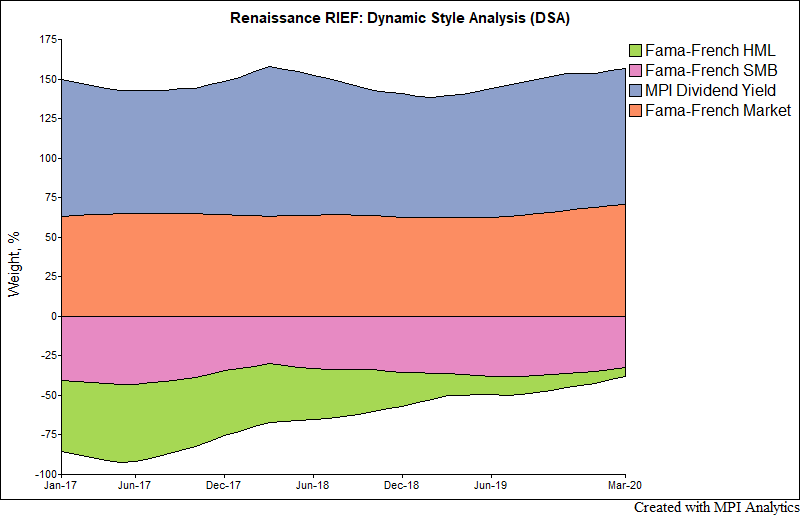Click the pink Fama-French SMB legend swatch
Image resolution: width=800 pixels, height=516 pixels.
point(635,70)
